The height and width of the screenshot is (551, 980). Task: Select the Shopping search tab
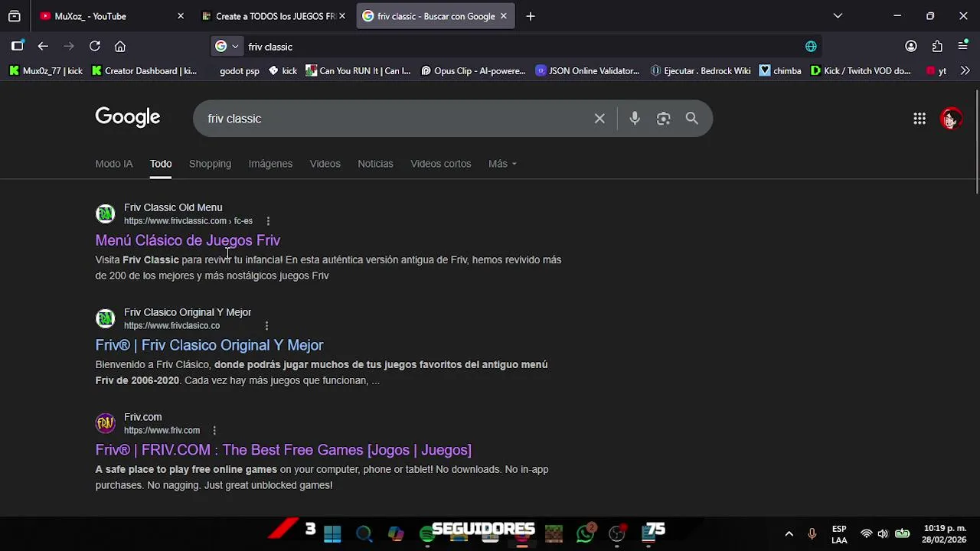point(210,164)
